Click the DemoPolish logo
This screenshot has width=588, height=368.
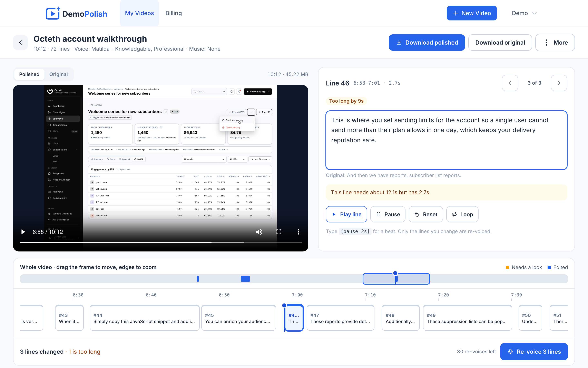pos(76,13)
